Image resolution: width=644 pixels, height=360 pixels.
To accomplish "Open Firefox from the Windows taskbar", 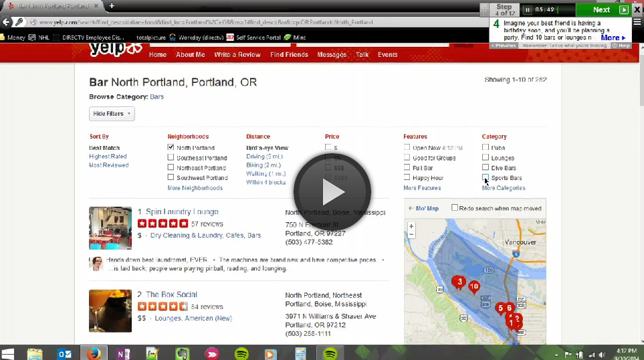I will click(x=94, y=353).
